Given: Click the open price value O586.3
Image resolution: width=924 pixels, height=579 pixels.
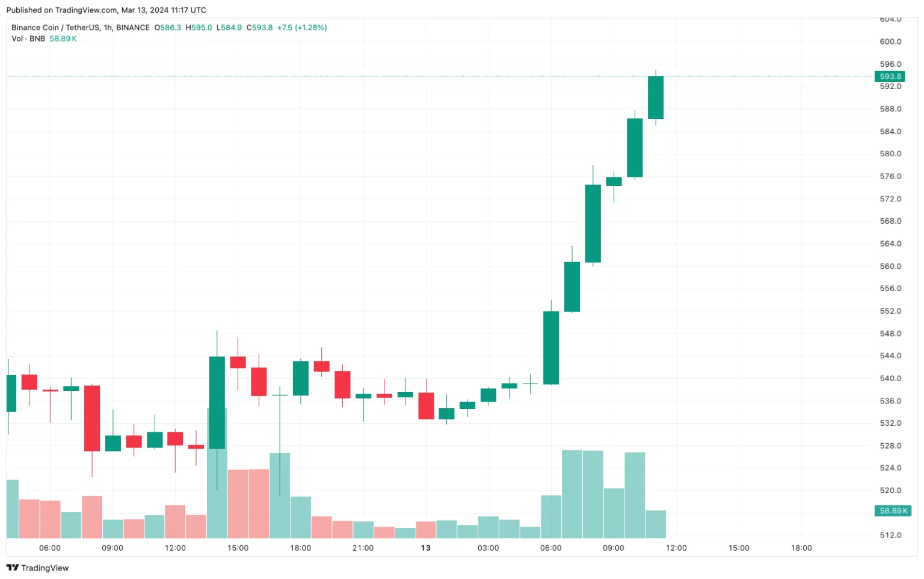Looking at the screenshot, I should coord(168,28).
